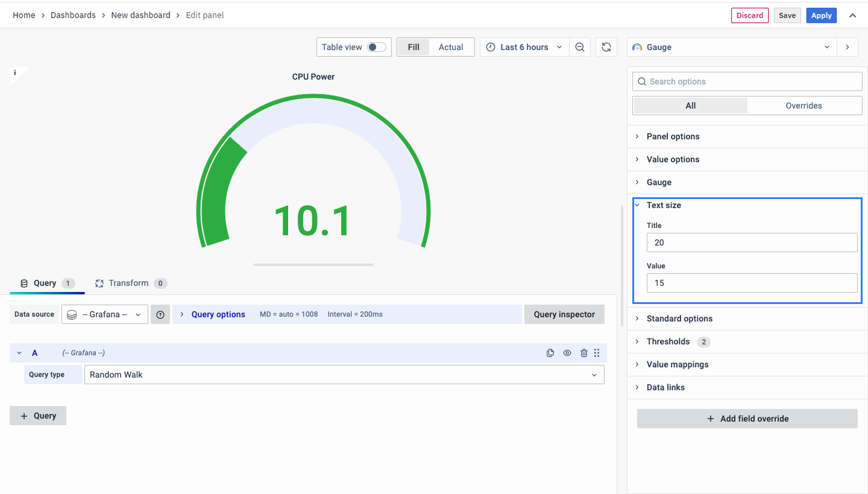This screenshot has height=494, width=868.
Task: Switch to the Overrides tab
Action: click(804, 106)
